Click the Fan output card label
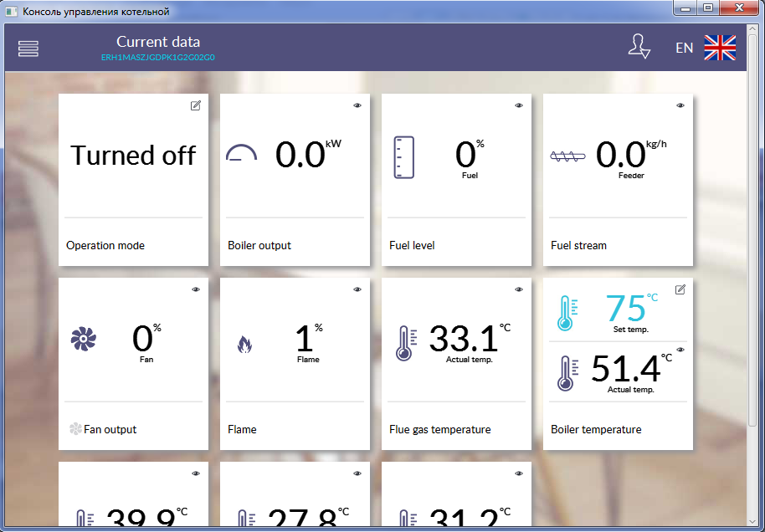765x532 pixels. pyautogui.click(x=110, y=429)
